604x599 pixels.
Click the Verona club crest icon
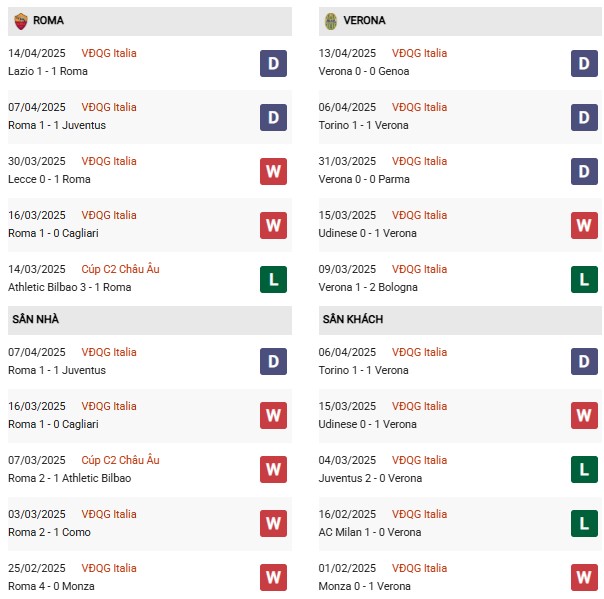(331, 20)
